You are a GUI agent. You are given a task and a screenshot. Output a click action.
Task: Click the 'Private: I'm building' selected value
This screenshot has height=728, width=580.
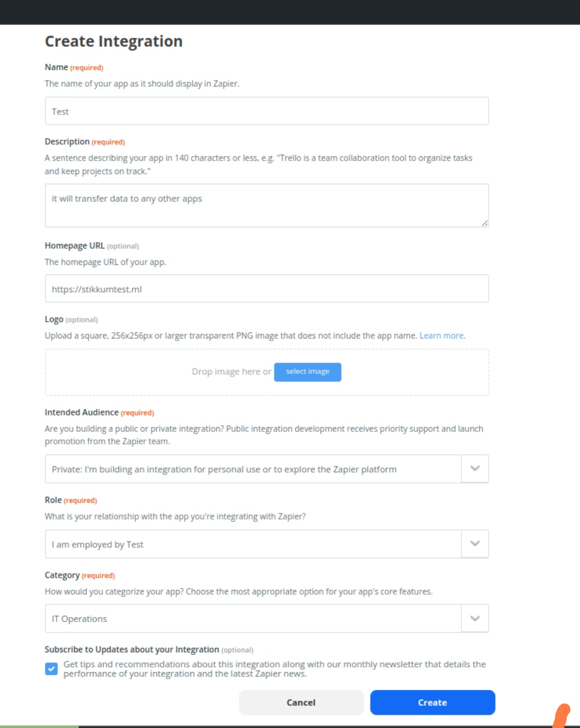pyautogui.click(x=224, y=470)
